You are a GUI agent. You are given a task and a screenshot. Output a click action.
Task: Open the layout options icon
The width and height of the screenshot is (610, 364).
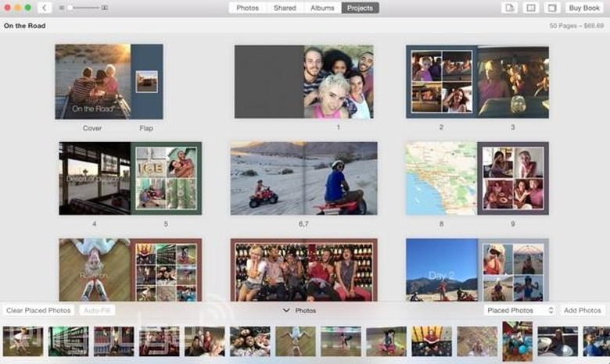pyautogui.click(x=531, y=8)
